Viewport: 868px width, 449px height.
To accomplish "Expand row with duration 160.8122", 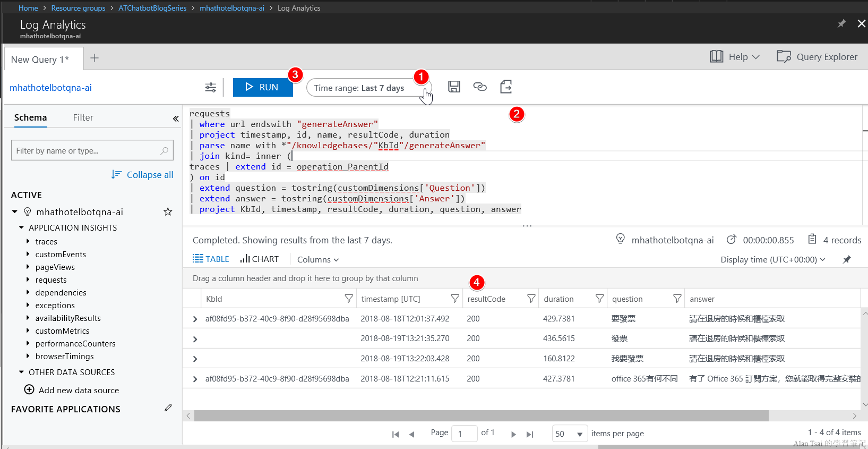I will click(x=195, y=359).
